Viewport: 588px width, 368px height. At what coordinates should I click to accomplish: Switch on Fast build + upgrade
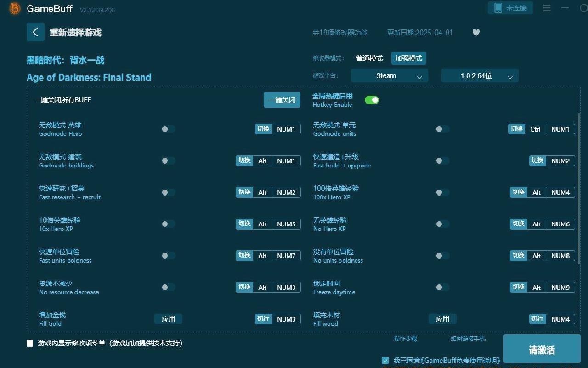(x=442, y=161)
